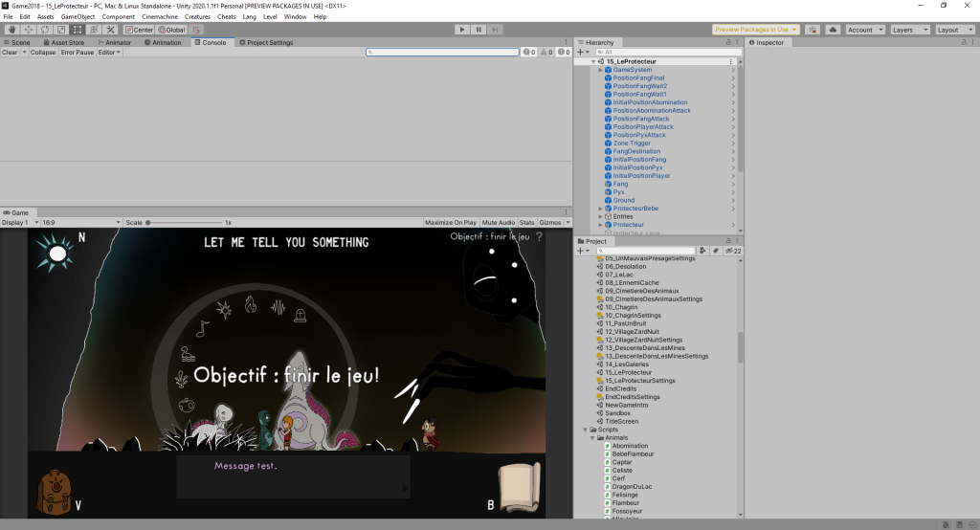
Task: Open the GameObject menu
Action: tap(78, 17)
